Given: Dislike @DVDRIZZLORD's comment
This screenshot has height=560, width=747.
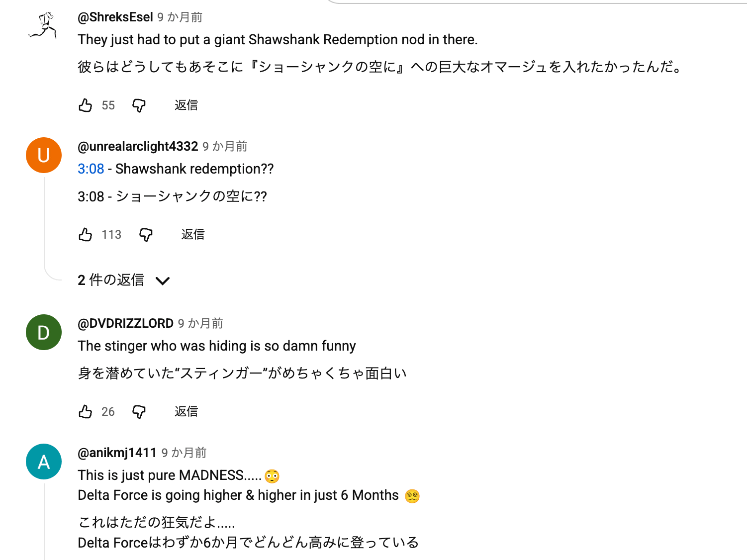Looking at the screenshot, I should coord(140,411).
